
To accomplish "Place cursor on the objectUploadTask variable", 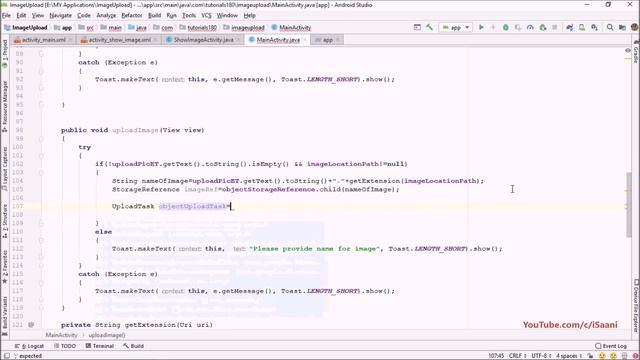I will click(192, 206).
